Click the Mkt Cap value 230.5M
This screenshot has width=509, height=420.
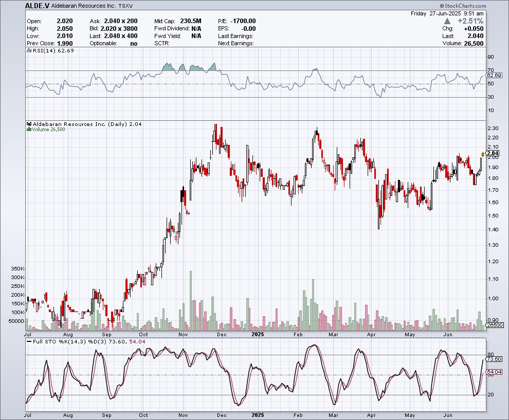pos(191,21)
